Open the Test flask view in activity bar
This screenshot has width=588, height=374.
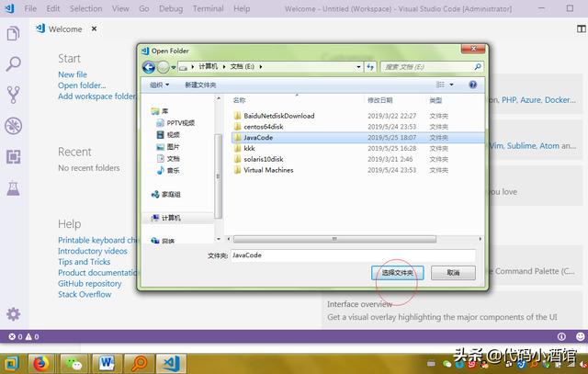pyautogui.click(x=13, y=188)
